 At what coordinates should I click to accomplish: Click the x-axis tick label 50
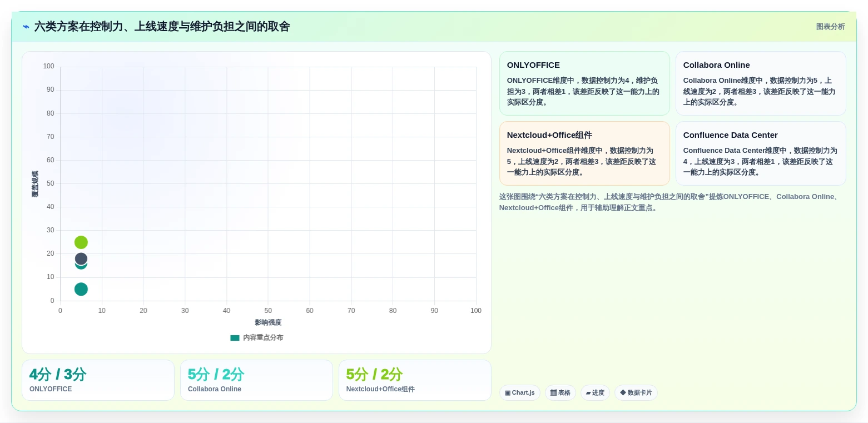pos(268,311)
